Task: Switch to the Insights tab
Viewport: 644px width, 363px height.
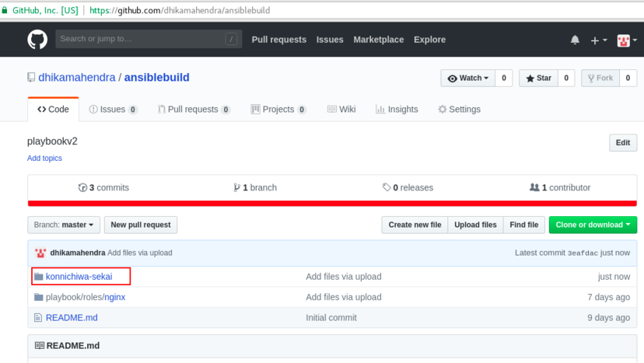Action: [397, 110]
